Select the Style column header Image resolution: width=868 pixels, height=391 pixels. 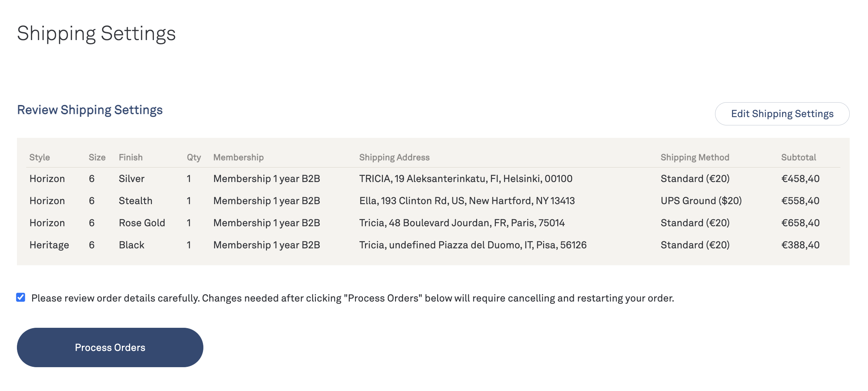(40, 157)
